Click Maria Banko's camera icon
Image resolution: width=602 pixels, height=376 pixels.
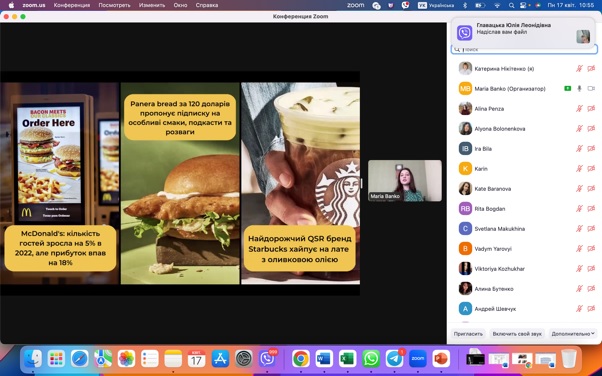pos(591,89)
